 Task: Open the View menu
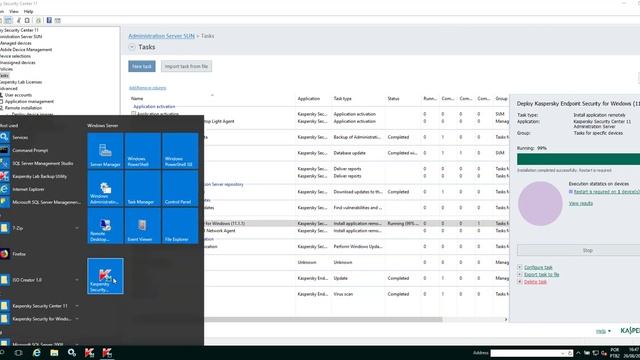pyautogui.click(x=14, y=11)
